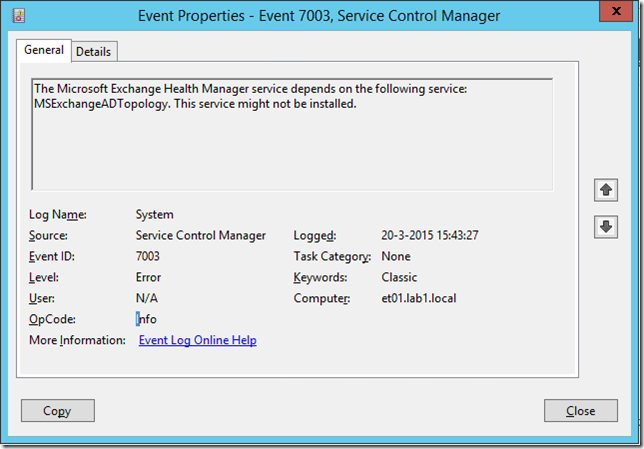644x449 pixels.
Task: Click the User label
Action: click(42, 298)
